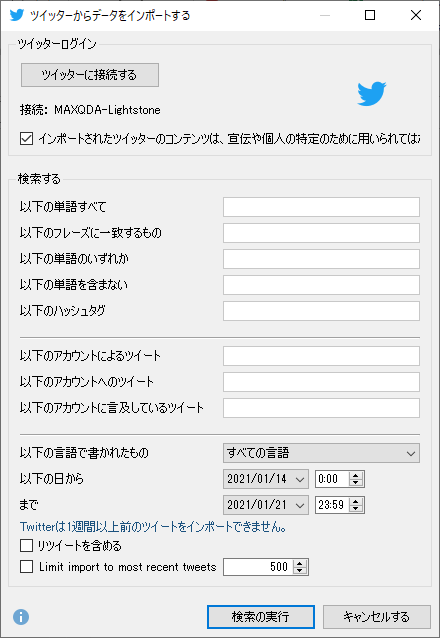Enable the リツイートを含める checkbox

26,545
